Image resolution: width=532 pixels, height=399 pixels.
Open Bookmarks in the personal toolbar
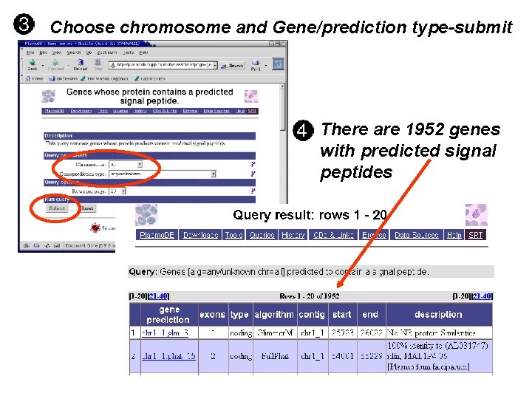(64, 79)
